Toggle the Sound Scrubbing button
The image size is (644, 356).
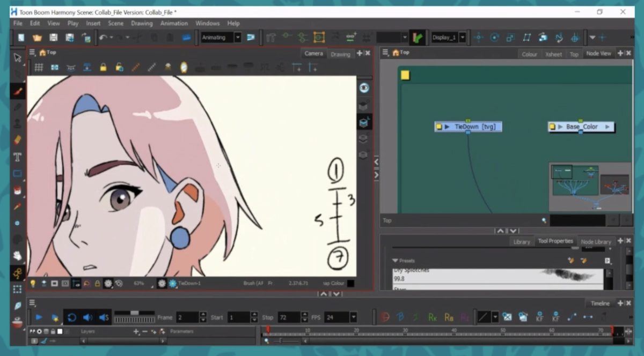pos(104,317)
